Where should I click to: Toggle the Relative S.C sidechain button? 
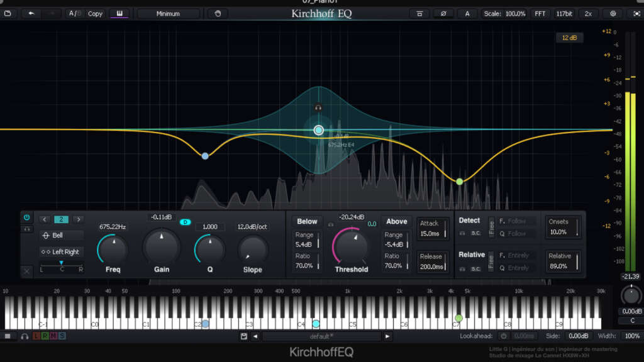tap(475, 269)
